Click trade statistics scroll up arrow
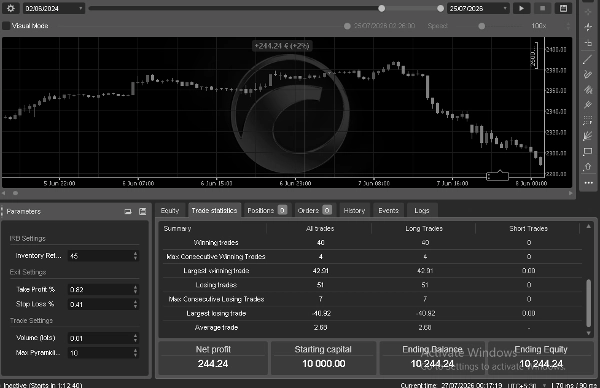This screenshot has height=388, width=600. 589,227
